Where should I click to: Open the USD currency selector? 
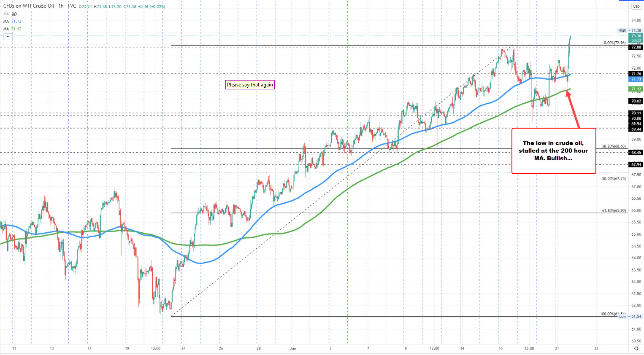[636, 6]
